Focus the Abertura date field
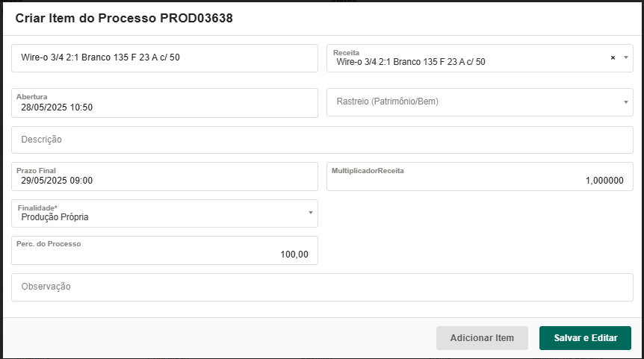The height and width of the screenshot is (359, 644). coord(164,107)
